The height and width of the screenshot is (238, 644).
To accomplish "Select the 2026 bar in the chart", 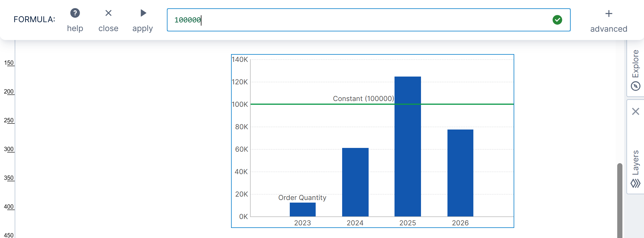I will tap(460, 173).
